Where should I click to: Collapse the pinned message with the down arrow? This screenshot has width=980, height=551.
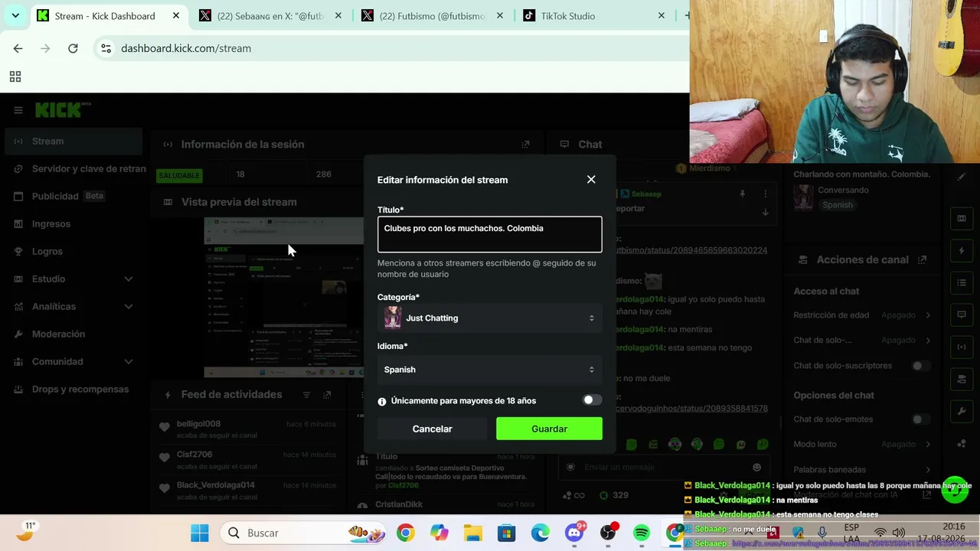[x=765, y=212]
